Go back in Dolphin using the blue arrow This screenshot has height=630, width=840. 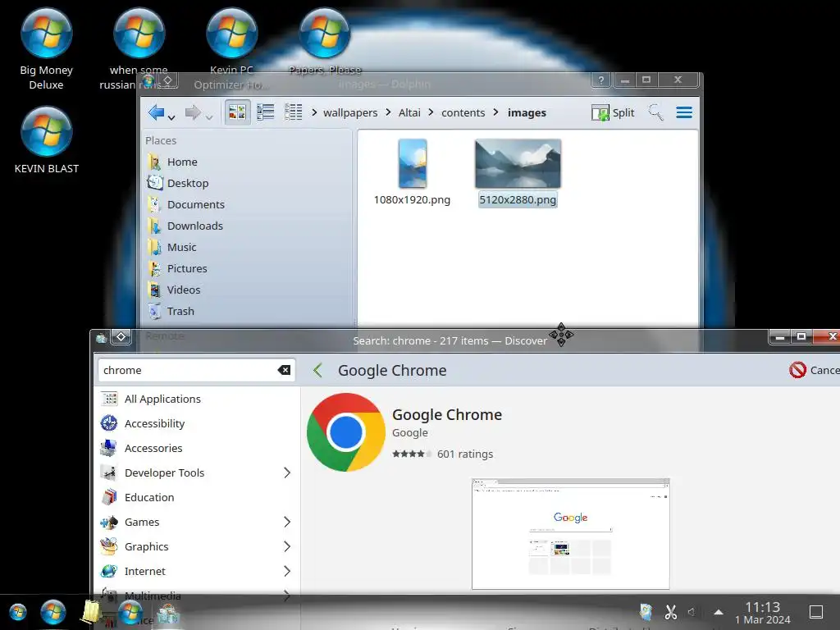pyautogui.click(x=156, y=112)
